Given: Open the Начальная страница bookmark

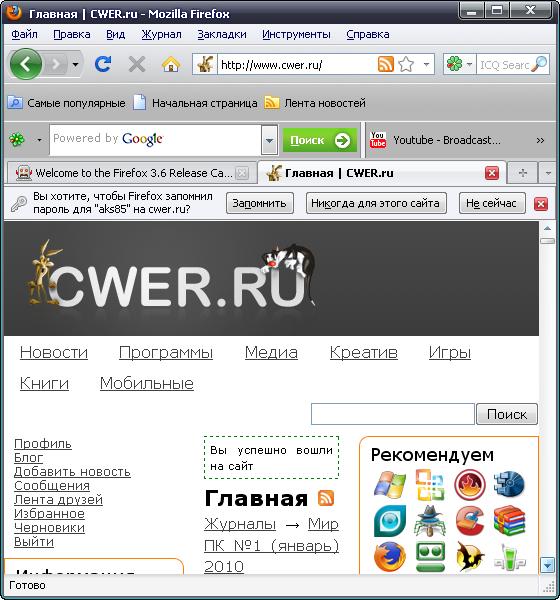Looking at the screenshot, I should click(195, 103).
